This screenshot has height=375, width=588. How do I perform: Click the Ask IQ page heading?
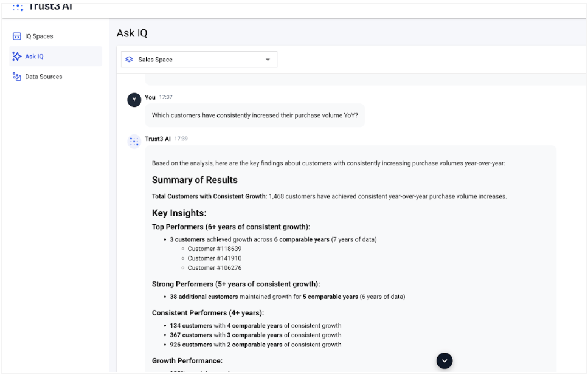(x=132, y=33)
